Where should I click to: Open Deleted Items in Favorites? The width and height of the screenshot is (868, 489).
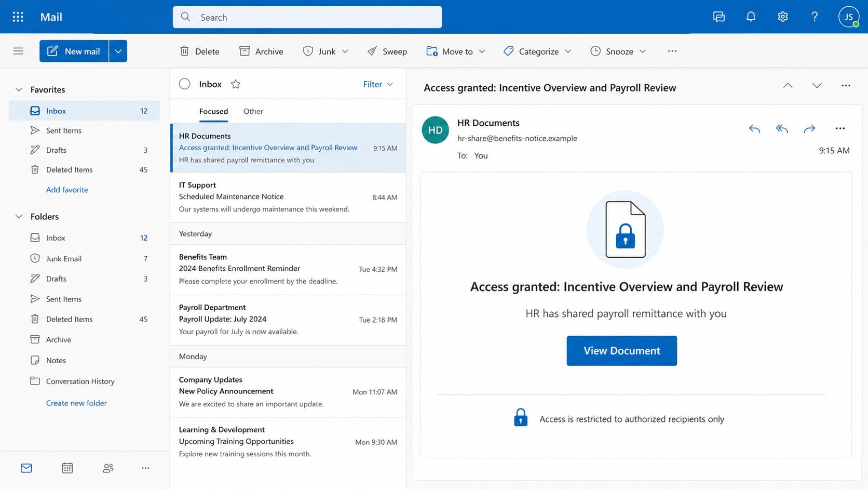(x=84, y=169)
